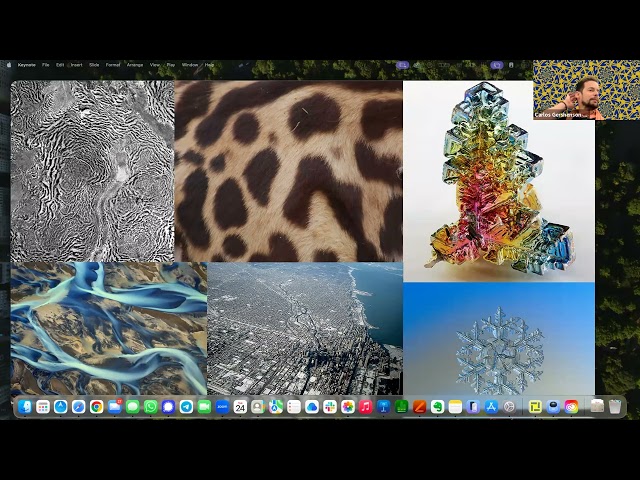The image size is (640, 480).
Task: Open the App Store icon
Action: tap(491, 407)
